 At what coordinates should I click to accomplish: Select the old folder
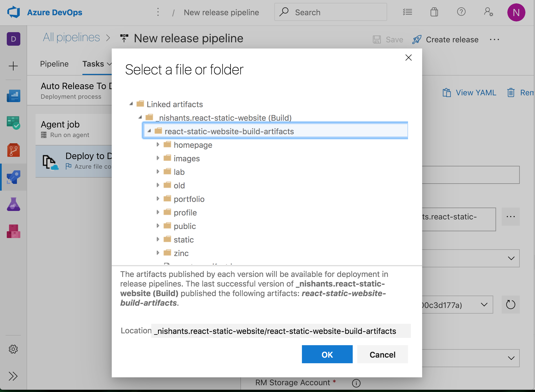pyautogui.click(x=179, y=186)
